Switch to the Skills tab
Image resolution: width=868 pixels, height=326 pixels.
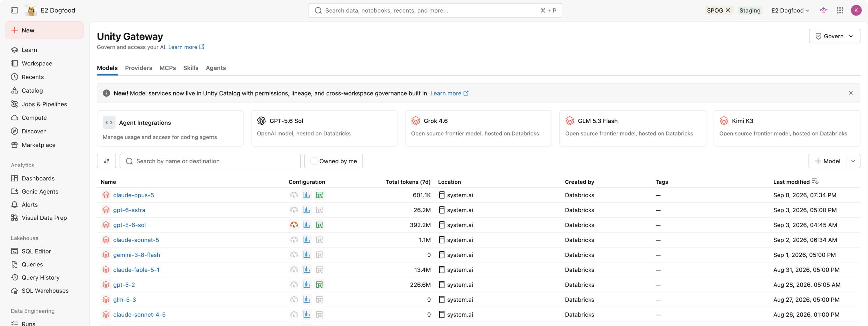click(x=191, y=68)
